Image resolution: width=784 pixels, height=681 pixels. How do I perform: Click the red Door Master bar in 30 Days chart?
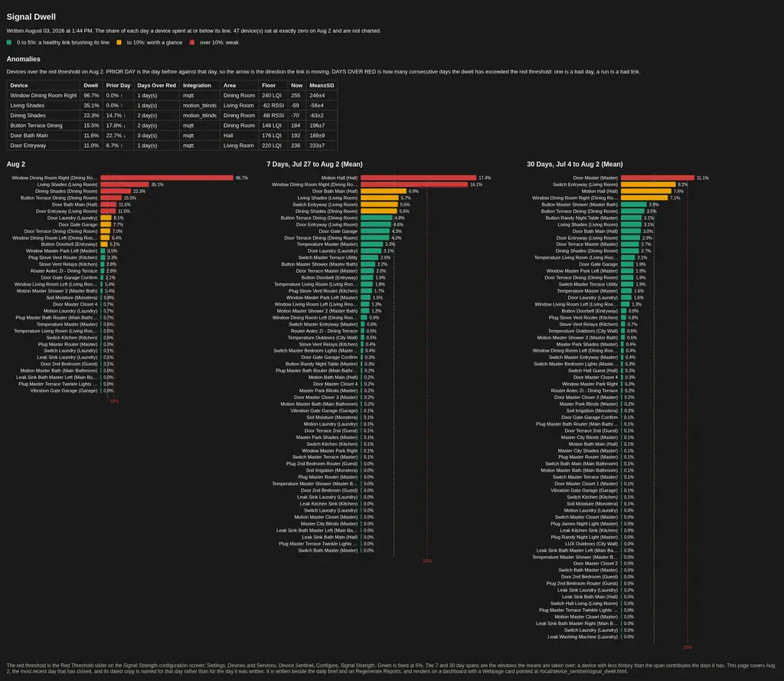point(658,178)
